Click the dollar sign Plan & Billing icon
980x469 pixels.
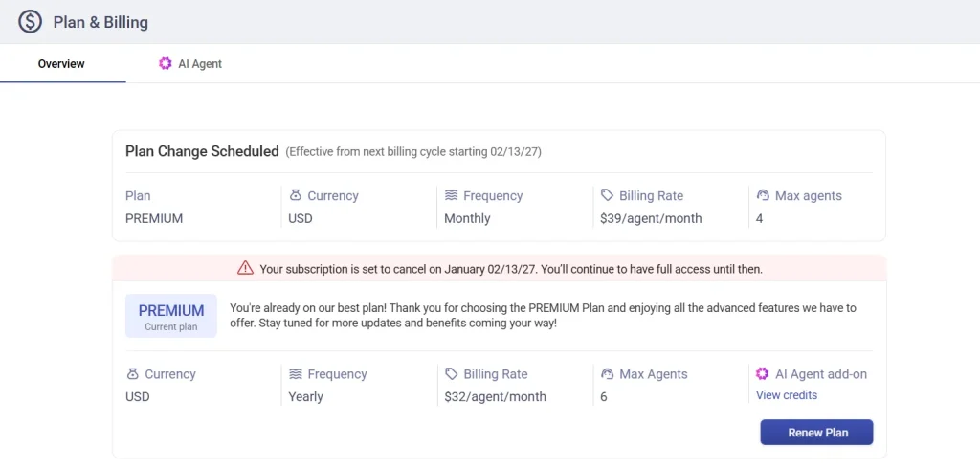click(30, 21)
